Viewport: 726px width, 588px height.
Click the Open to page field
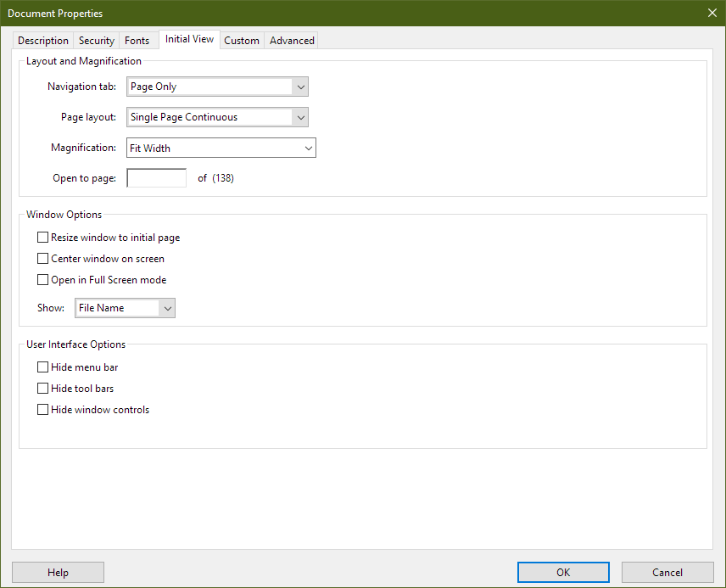point(156,178)
